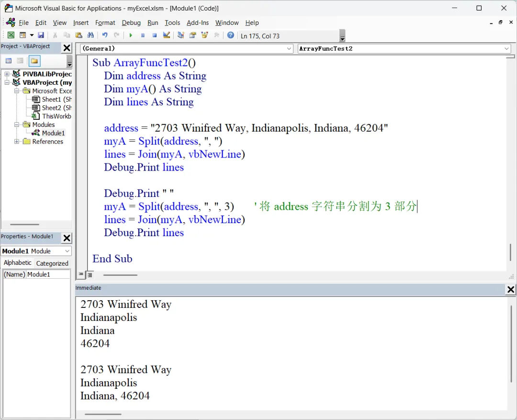This screenshot has height=420, width=517.
Task: Click the Undo arrow icon
Action: [105, 35]
